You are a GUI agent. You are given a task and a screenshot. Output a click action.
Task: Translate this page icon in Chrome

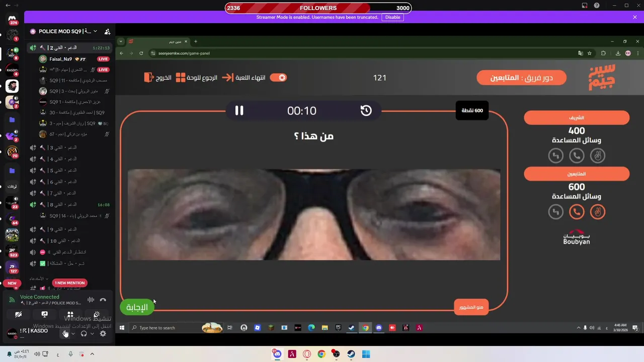581,53
